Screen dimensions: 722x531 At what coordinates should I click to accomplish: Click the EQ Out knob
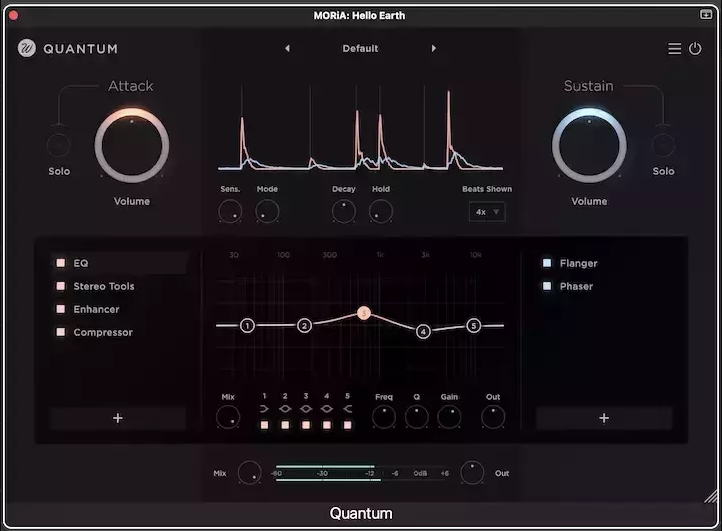pyautogui.click(x=493, y=417)
